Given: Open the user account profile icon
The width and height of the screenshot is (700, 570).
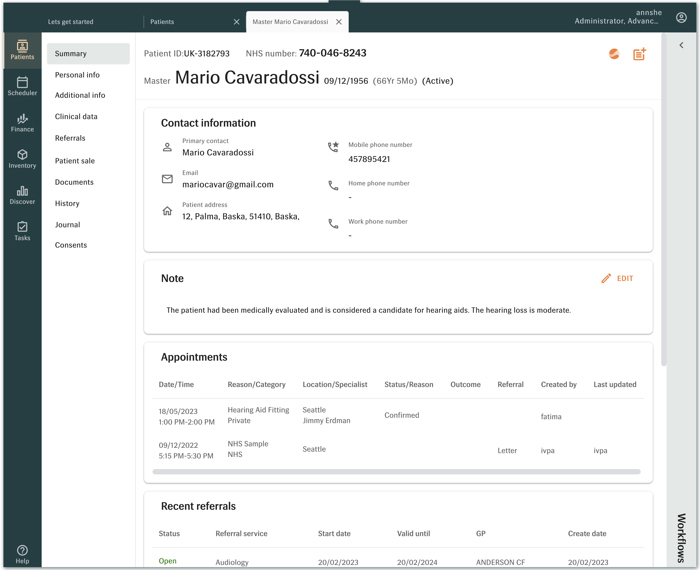Looking at the screenshot, I should coord(681,17).
